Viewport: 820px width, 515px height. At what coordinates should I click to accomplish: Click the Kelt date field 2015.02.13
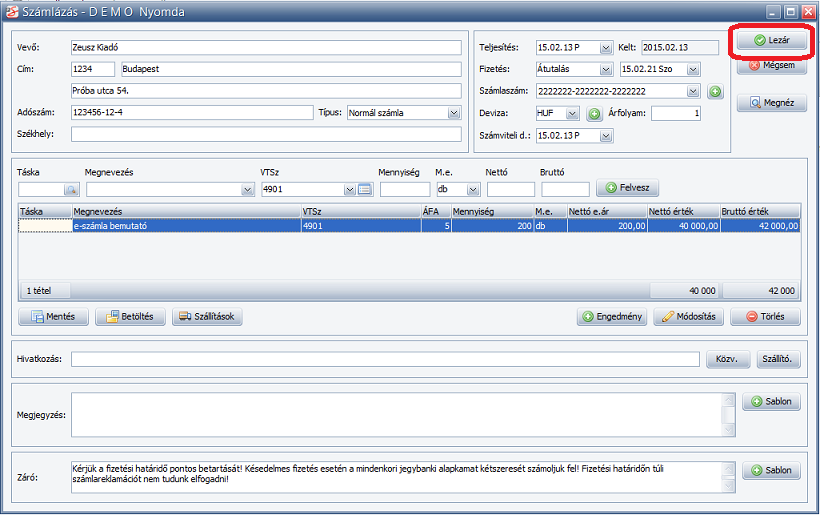(x=680, y=48)
